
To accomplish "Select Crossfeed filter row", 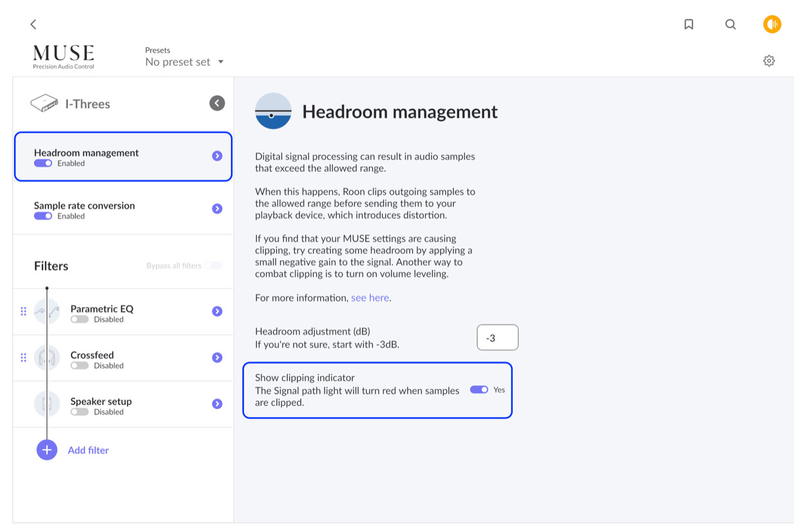I will (123, 358).
